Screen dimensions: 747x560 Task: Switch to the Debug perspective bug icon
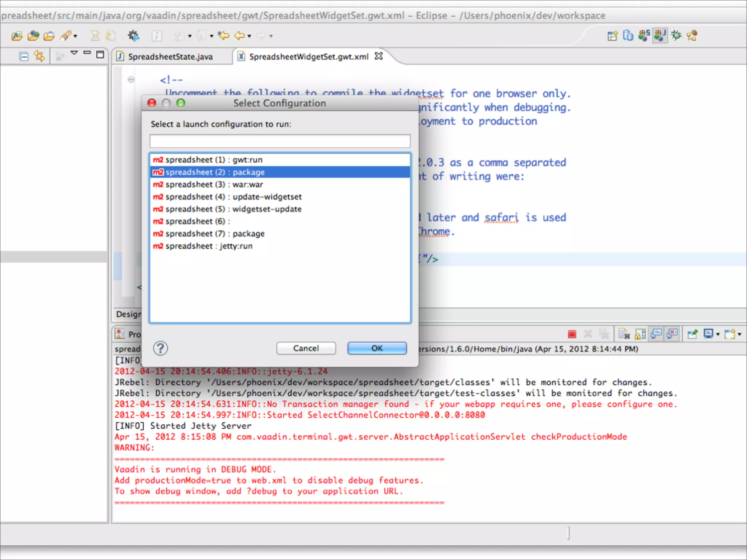coord(676,35)
